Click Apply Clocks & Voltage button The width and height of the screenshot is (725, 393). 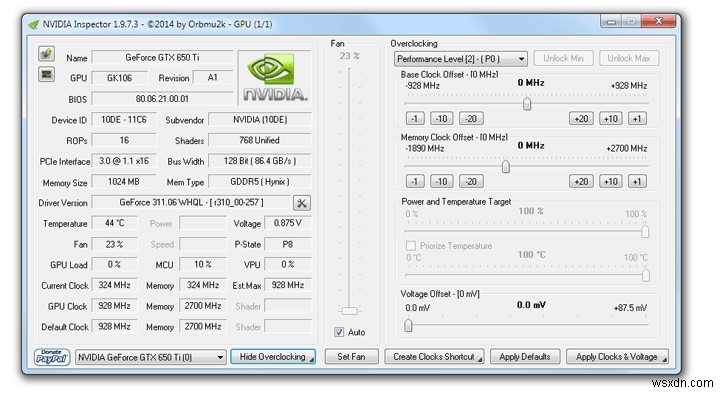[x=617, y=357]
